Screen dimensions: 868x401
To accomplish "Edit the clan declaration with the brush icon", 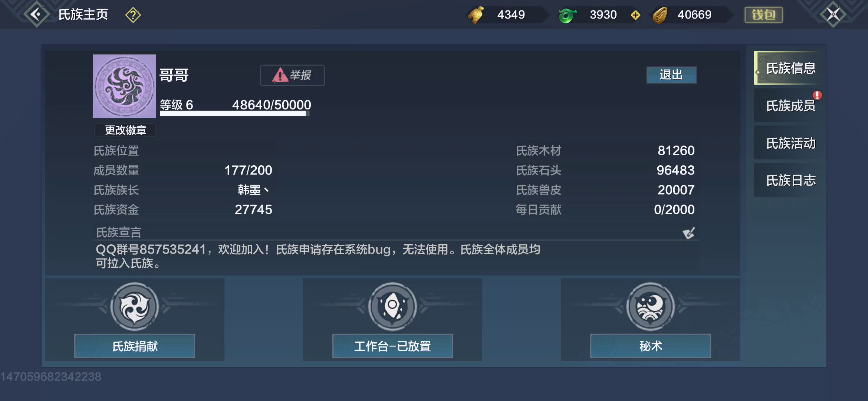I will [x=689, y=233].
